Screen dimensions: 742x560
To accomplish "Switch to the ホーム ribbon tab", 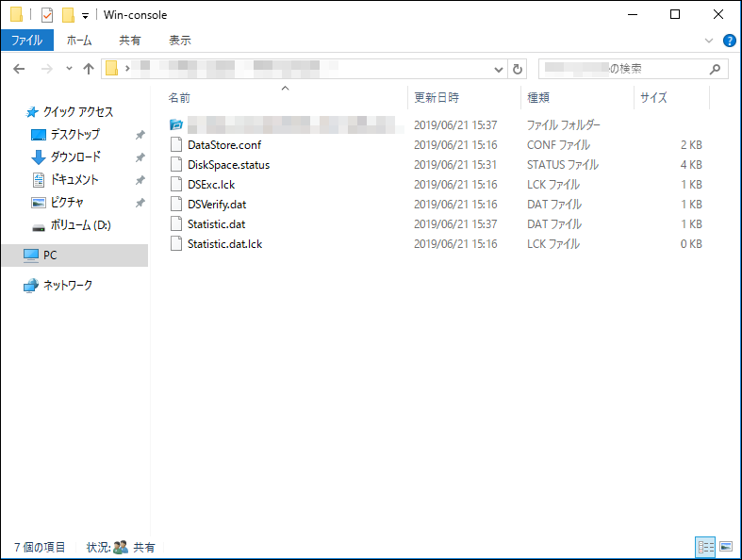I will click(78, 41).
